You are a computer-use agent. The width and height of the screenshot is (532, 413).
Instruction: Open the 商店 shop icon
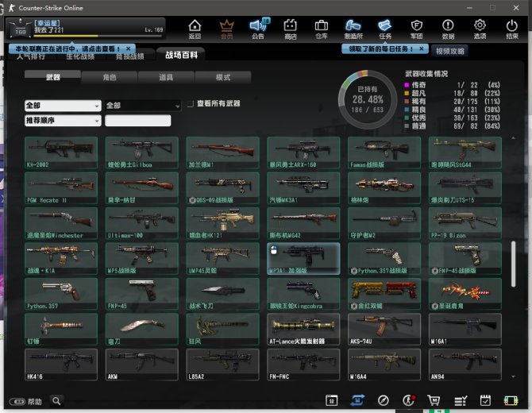click(x=290, y=29)
